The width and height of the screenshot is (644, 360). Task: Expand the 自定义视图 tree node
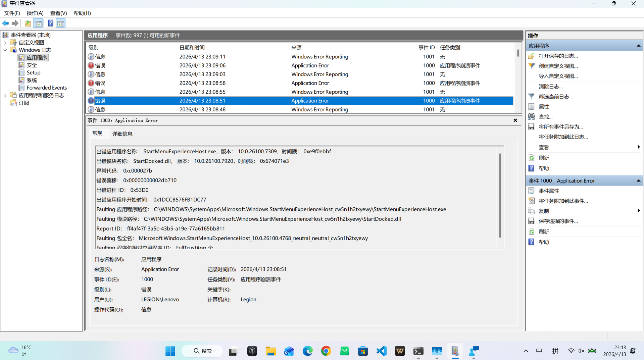(x=5, y=43)
